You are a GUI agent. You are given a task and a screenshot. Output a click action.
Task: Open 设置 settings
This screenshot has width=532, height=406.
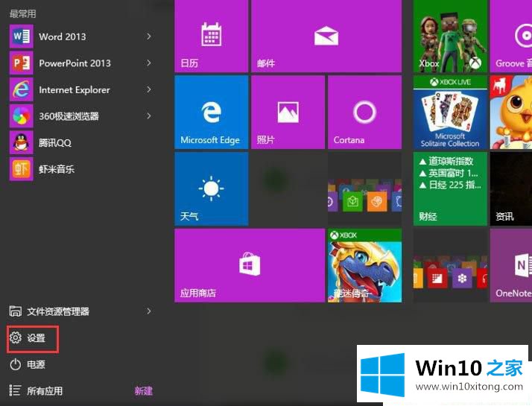point(33,338)
